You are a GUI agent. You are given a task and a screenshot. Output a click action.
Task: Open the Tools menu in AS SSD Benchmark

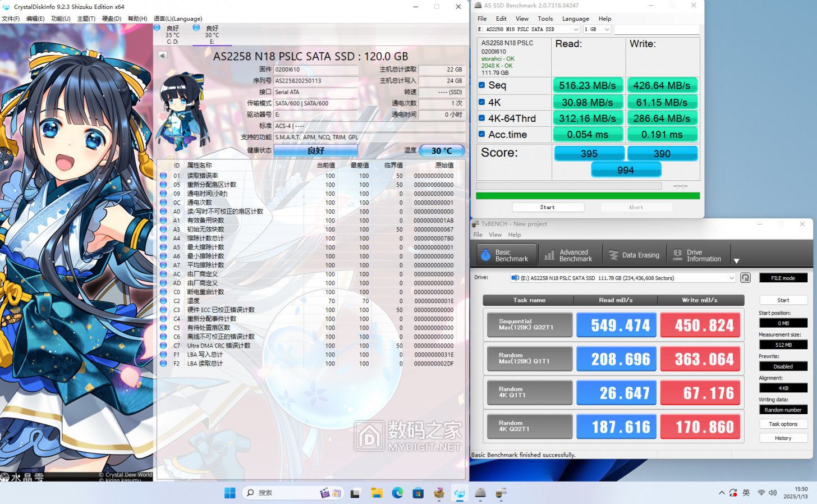click(545, 19)
